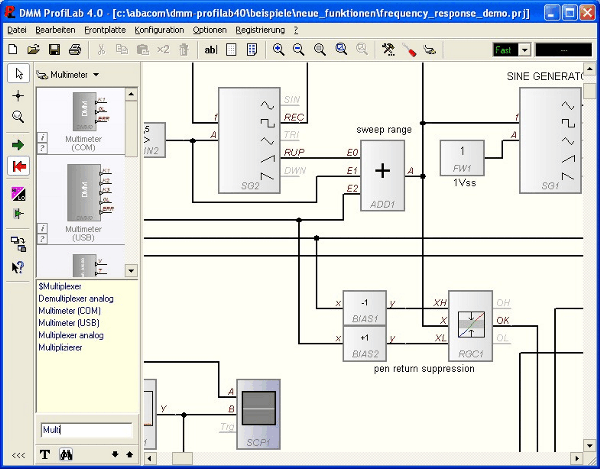Image resolution: width=600 pixels, height=469 pixels.
Task: Save project with the floppy disk icon
Action: tap(54, 49)
